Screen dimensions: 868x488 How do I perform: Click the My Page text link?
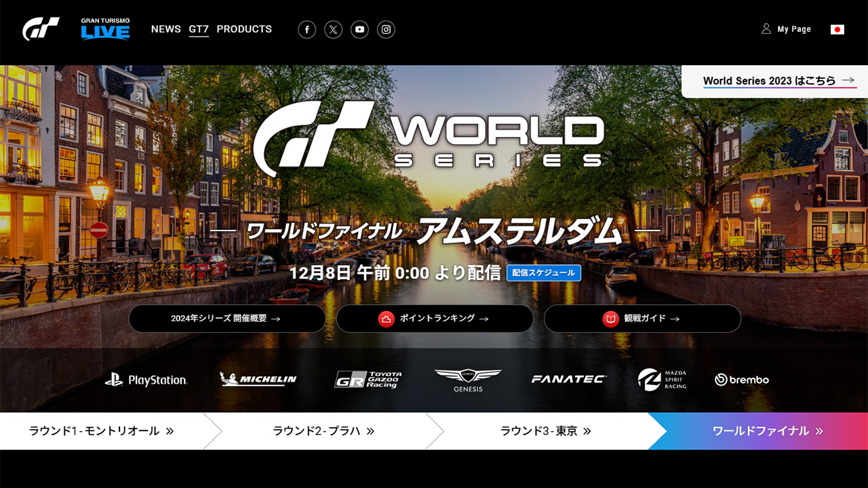tap(794, 29)
